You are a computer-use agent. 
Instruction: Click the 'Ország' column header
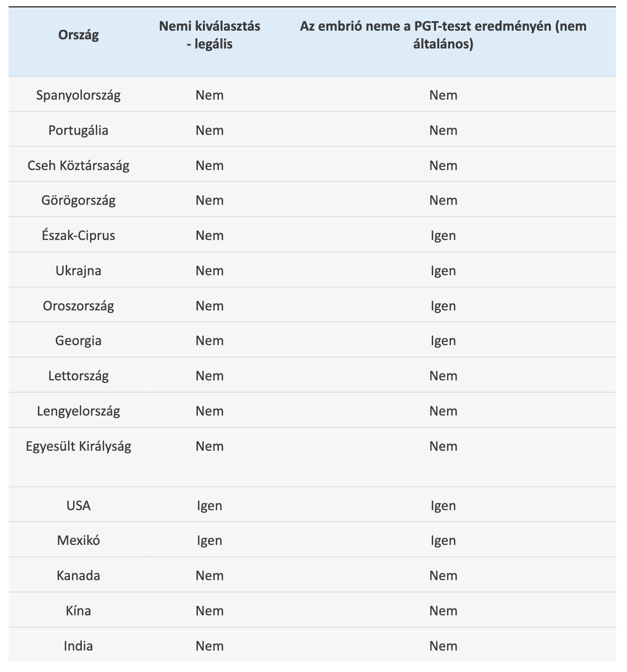click(x=79, y=35)
